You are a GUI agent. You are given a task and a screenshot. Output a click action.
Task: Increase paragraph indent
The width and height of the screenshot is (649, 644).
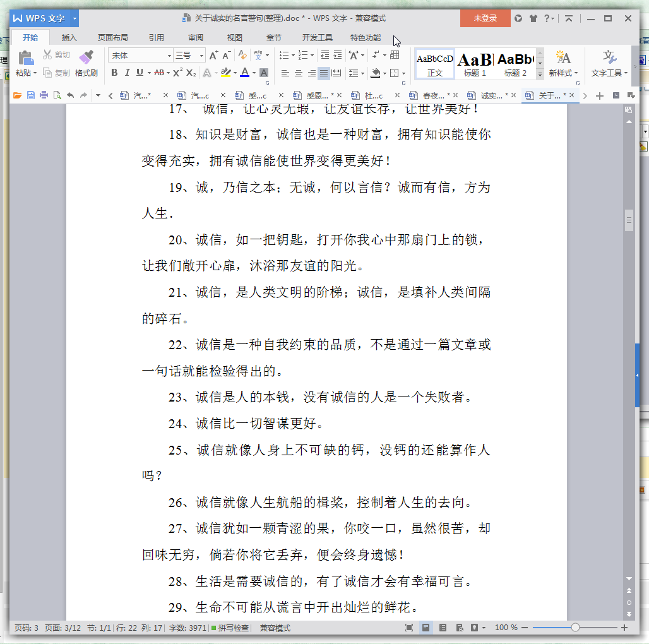[338, 55]
